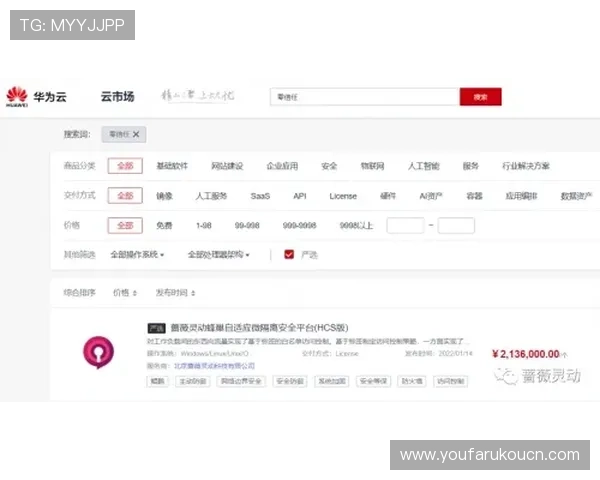The image size is (600, 480).
Task: Click the product description line text
Action: pyautogui.click(x=306, y=341)
